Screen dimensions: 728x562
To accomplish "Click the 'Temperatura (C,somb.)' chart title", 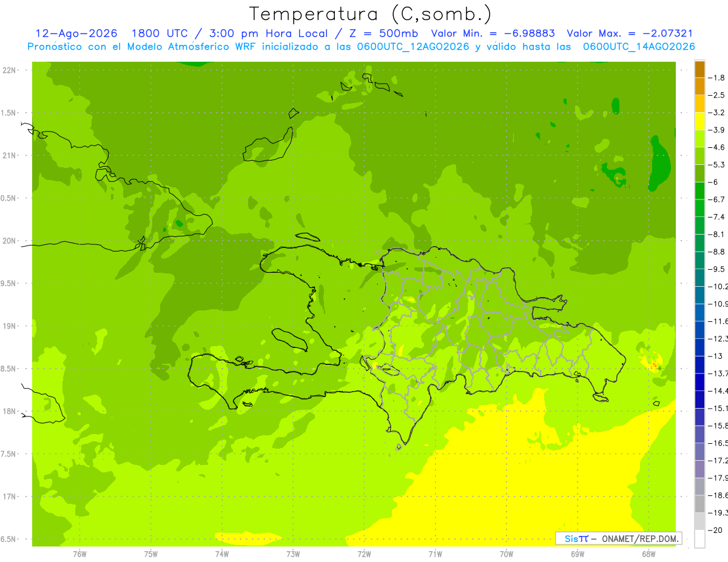I will (x=371, y=14).
